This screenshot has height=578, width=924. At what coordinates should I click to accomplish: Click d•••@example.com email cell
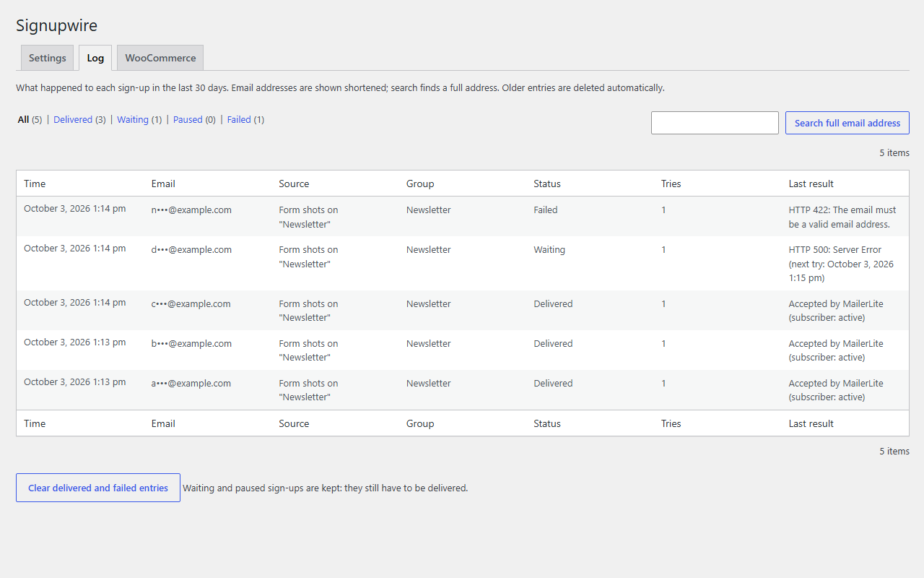click(x=191, y=250)
